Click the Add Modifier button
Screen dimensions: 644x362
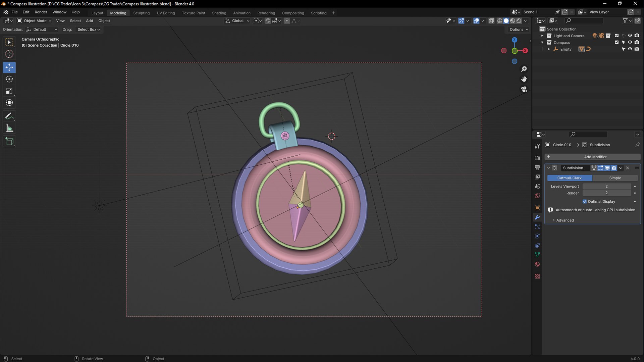pos(592,157)
